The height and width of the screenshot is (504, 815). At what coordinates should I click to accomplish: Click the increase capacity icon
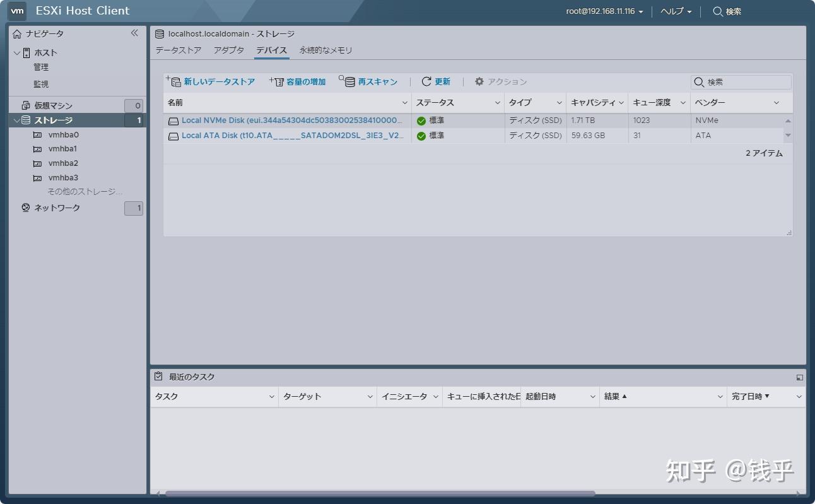(277, 81)
